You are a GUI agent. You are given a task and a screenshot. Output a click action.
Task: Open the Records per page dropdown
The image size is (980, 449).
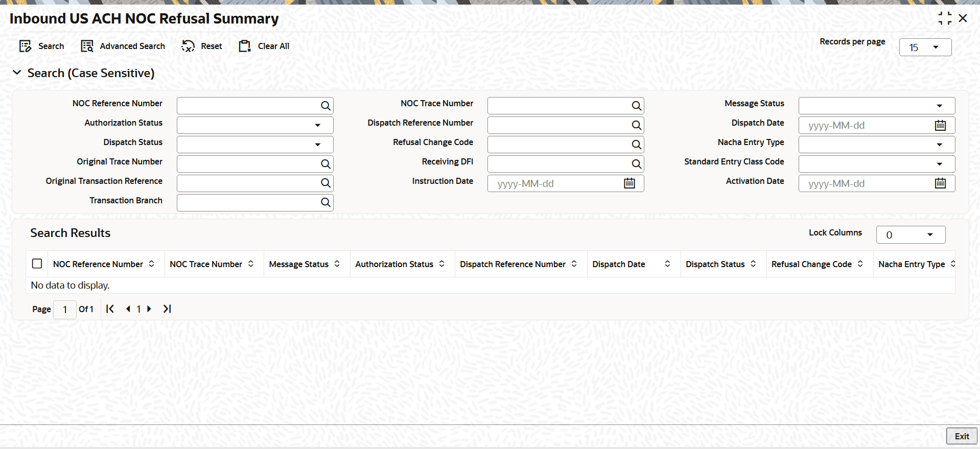(925, 48)
